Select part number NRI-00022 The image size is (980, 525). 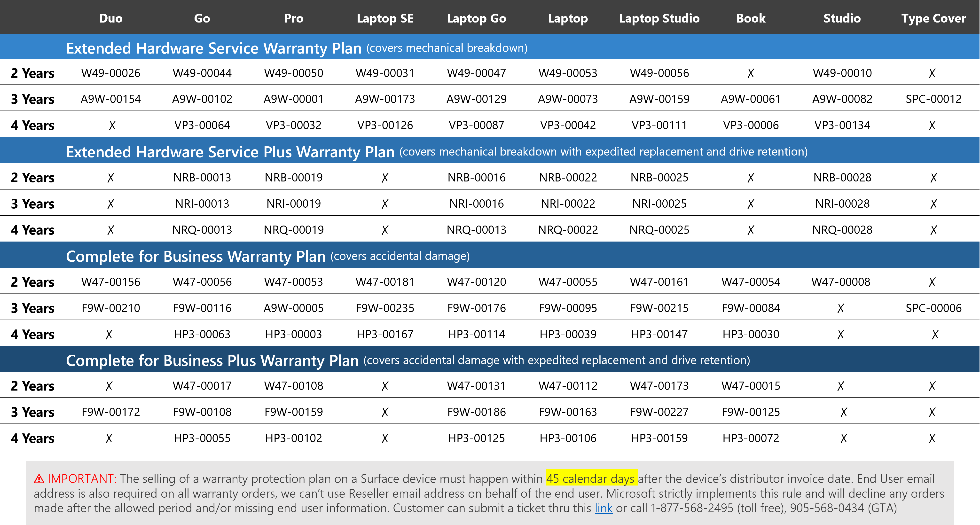point(568,204)
